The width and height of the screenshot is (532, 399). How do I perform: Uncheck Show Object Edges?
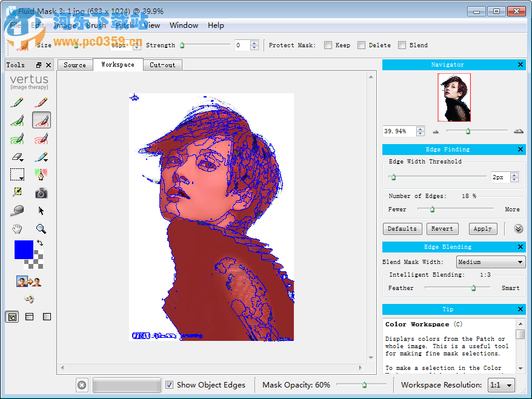pos(170,384)
